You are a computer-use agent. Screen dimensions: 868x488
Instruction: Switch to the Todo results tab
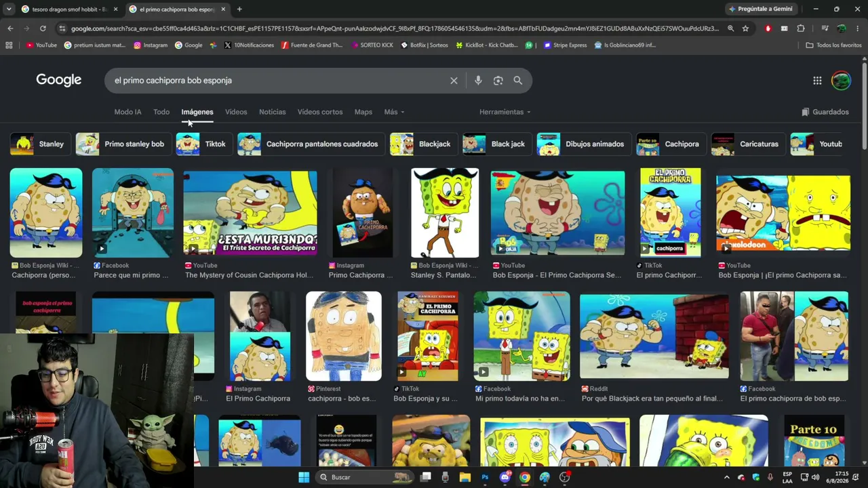pos(161,112)
